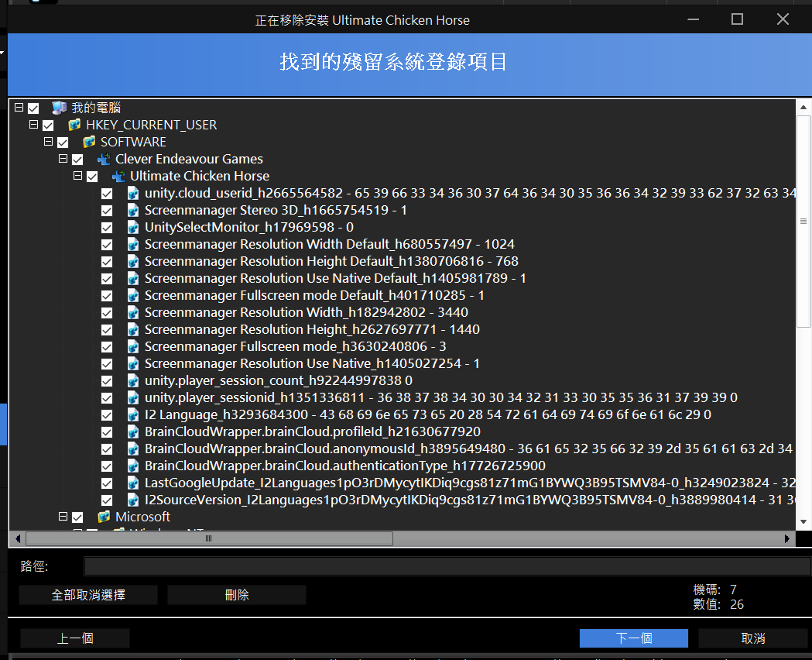Collapse the Clever Endeavour Games node
Screen dimensions: 812x660
click(63, 159)
